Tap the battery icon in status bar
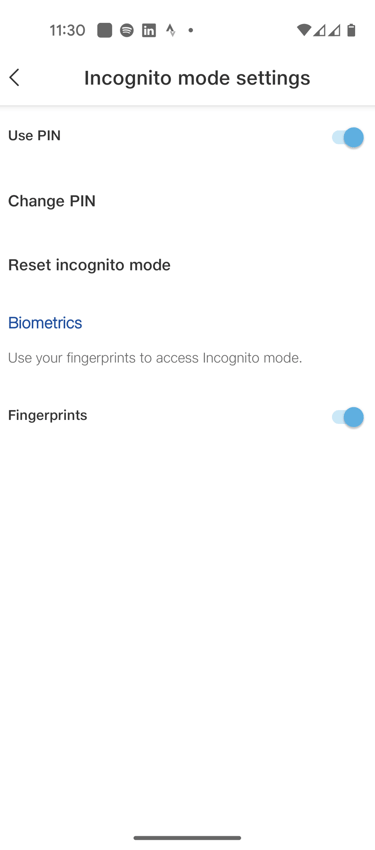 [351, 30]
